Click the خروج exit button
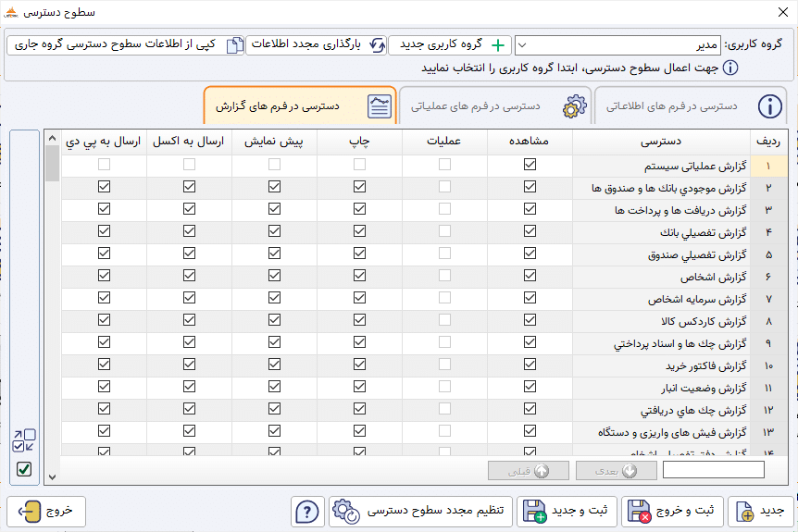The image size is (798, 532). tap(46, 511)
